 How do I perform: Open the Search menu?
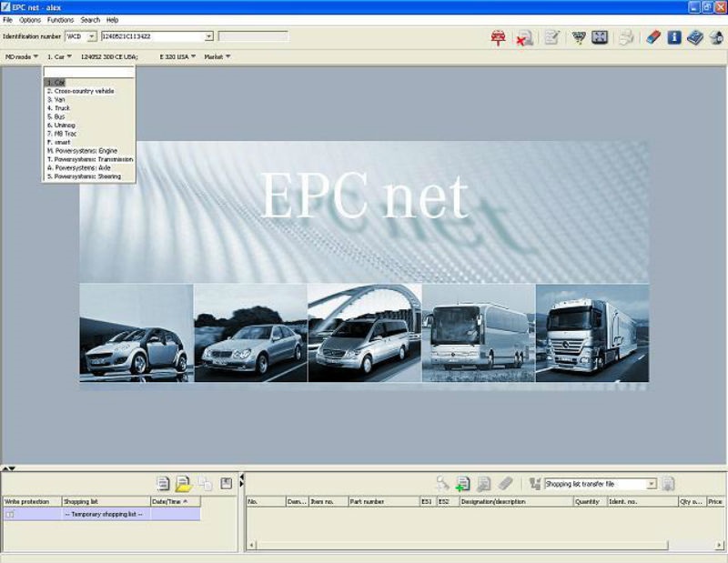tap(90, 20)
